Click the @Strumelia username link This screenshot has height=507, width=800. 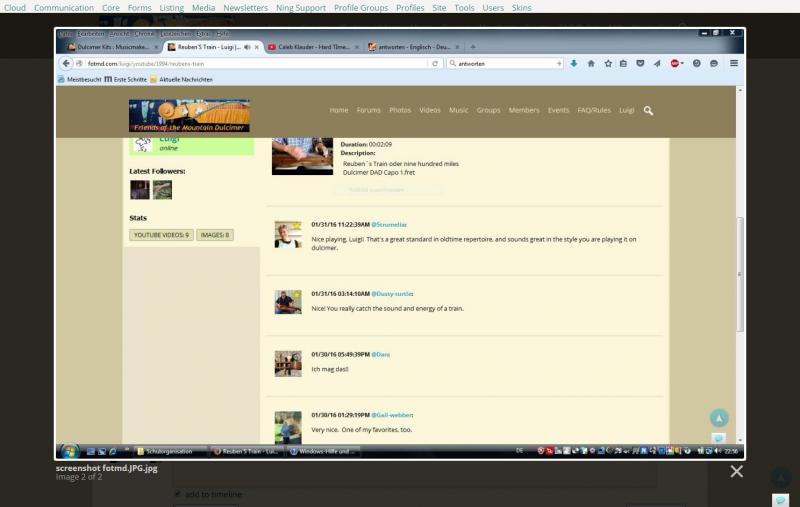pos(389,225)
